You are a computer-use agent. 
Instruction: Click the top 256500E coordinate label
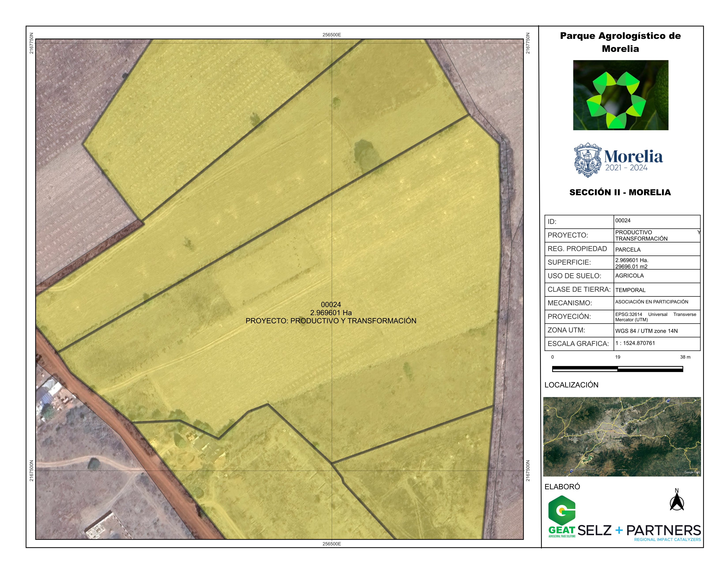[332, 35]
